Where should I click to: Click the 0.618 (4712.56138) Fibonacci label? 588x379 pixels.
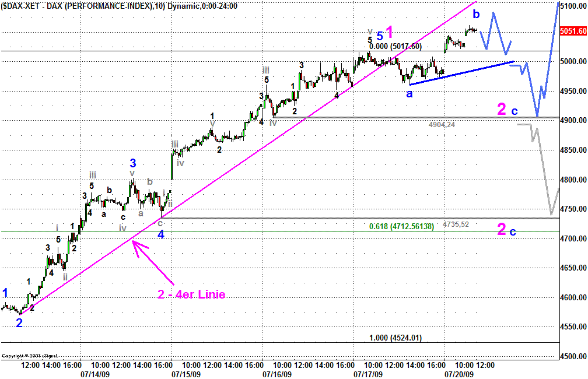click(x=401, y=226)
